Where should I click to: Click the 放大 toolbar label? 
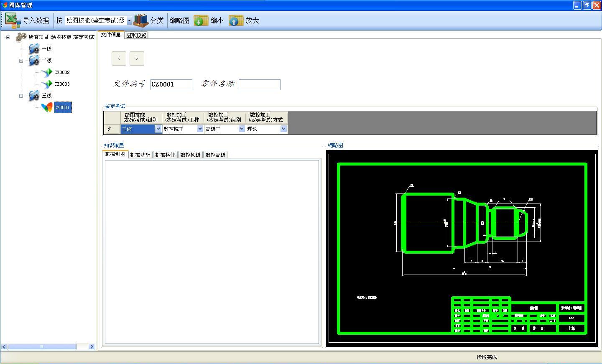[252, 20]
